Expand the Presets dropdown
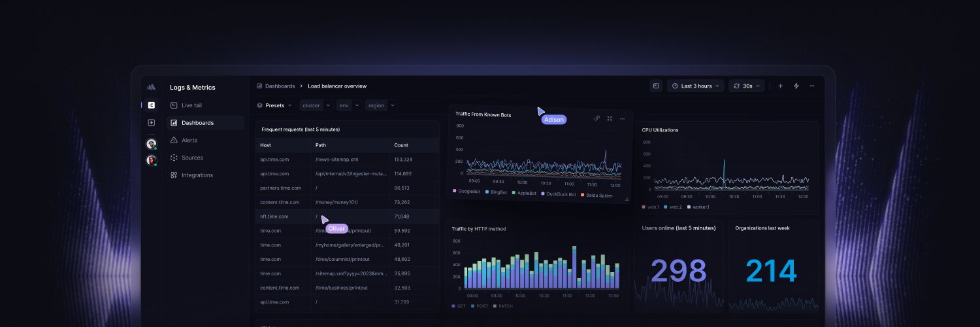Screen dimensions: 980x327 point(274,105)
